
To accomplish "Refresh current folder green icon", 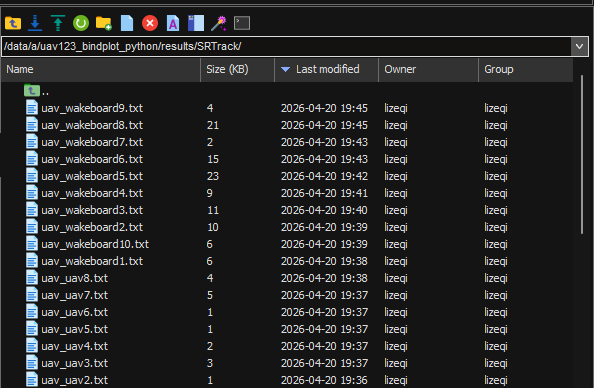I will (x=81, y=23).
